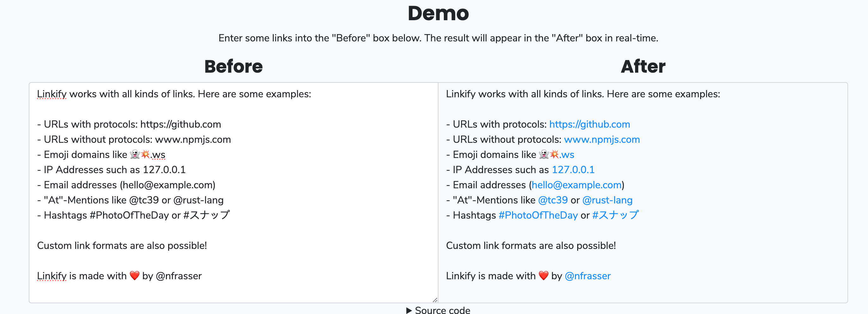Open the Japanese #スナップ hashtag link
Viewport: 868px width, 314px height.
pos(615,215)
